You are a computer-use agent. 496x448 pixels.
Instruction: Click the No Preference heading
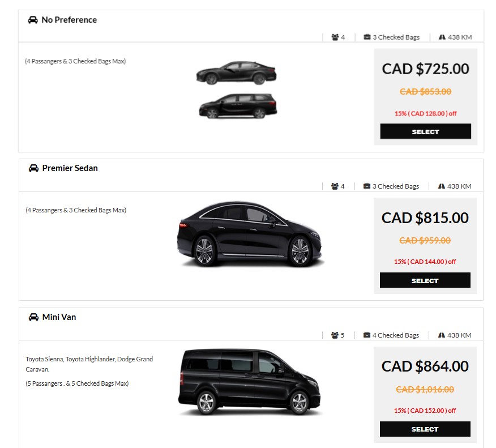69,20
